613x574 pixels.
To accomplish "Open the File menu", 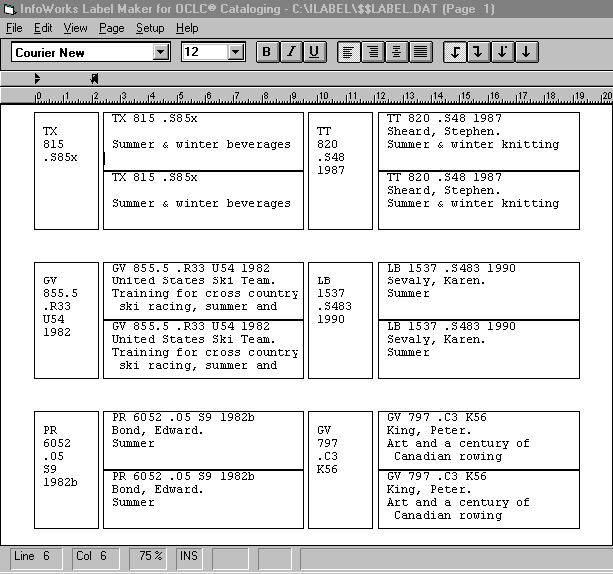I will click(14, 28).
